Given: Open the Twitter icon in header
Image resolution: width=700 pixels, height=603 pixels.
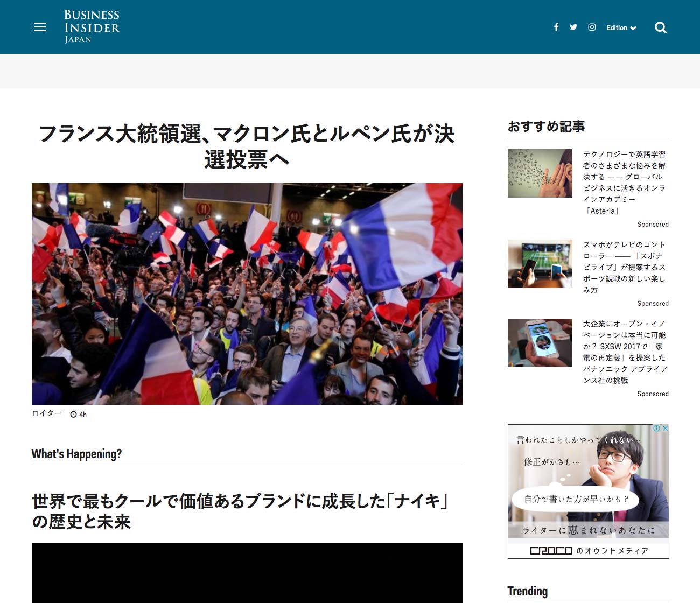Looking at the screenshot, I should (x=573, y=27).
